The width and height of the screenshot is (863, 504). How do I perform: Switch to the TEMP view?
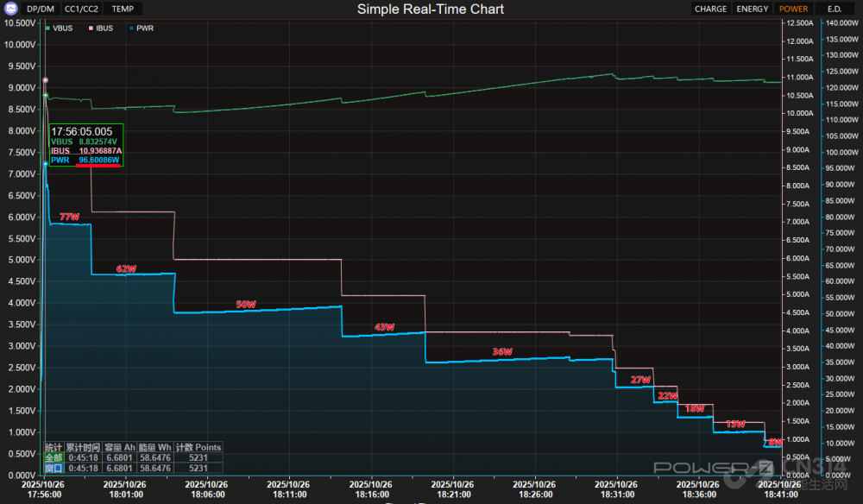click(123, 9)
